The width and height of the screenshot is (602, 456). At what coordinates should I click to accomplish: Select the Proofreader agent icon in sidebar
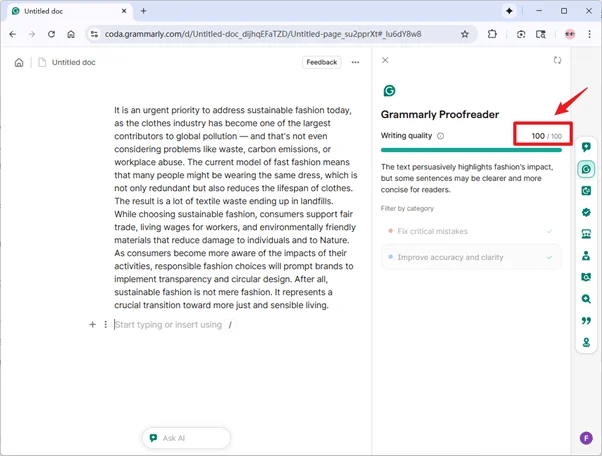[x=586, y=169]
